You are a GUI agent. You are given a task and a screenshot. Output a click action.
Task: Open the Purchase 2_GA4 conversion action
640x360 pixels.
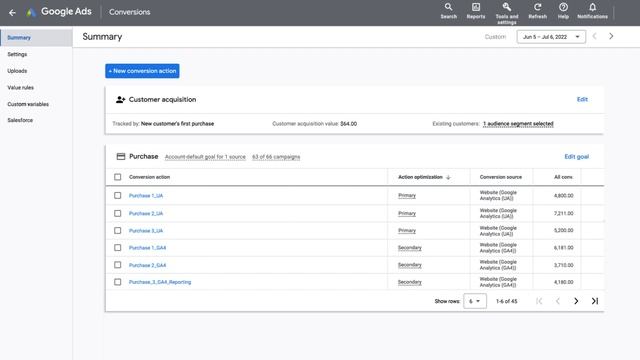point(147,265)
